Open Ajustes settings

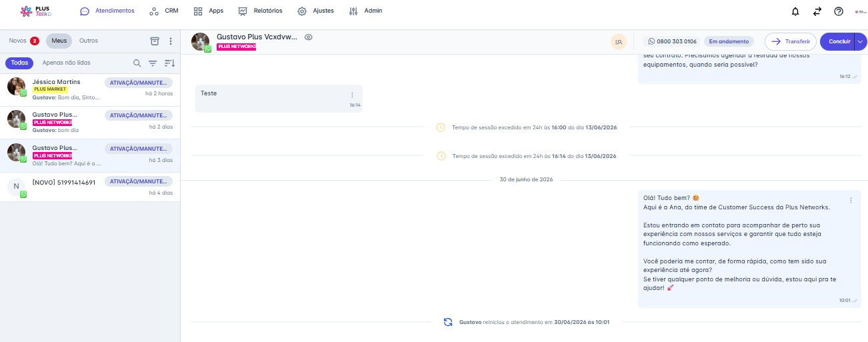click(x=315, y=11)
